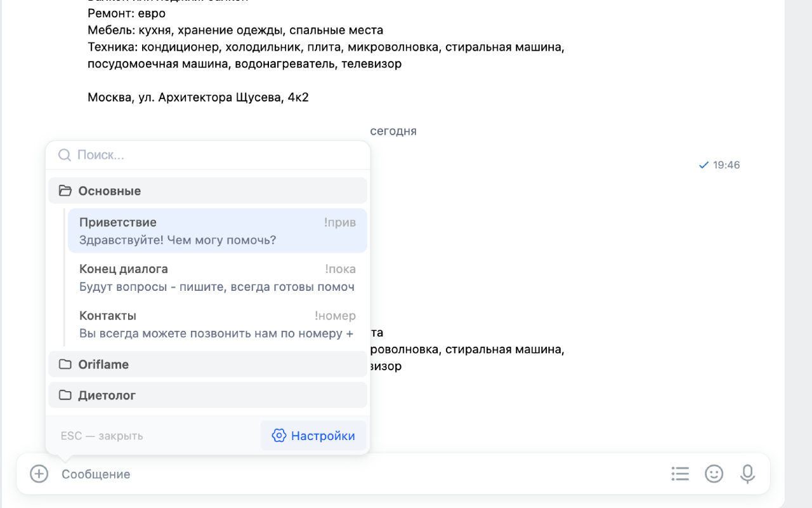Select the Контакты template
This screenshot has height=508, width=812.
(x=218, y=324)
